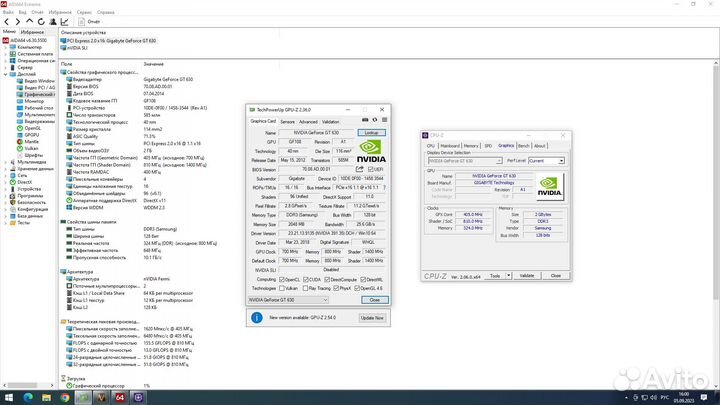720x405 pixels.
Task: Open GPU selection dropdown in GPU-Z
Action: click(x=288, y=300)
